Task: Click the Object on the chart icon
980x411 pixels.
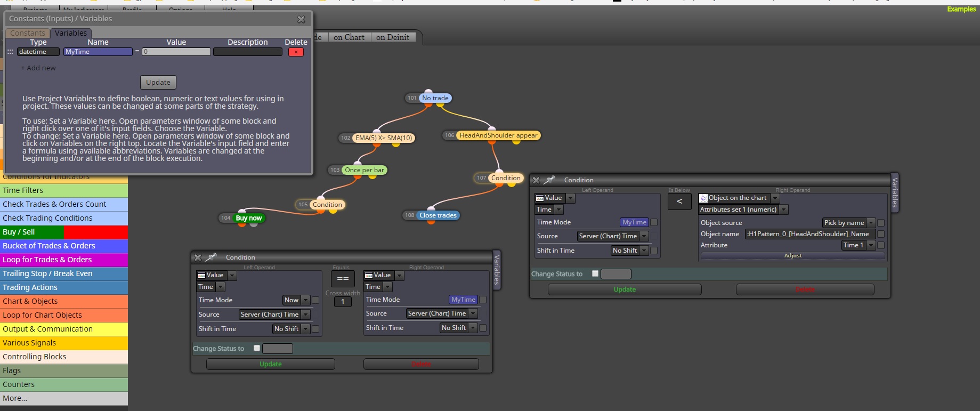Action: coord(703,198)
